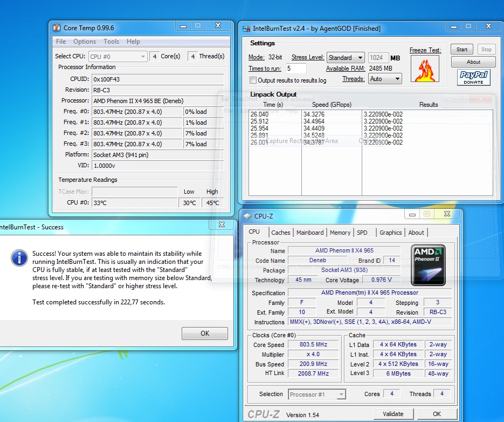
Task: Click the Platform field in Core Temp
Action: coord(157,155)
